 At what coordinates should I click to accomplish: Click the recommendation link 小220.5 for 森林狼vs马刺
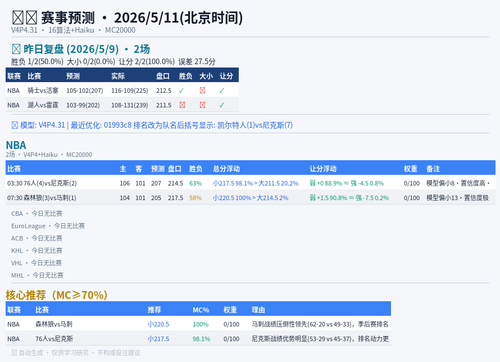pos(158,324)
